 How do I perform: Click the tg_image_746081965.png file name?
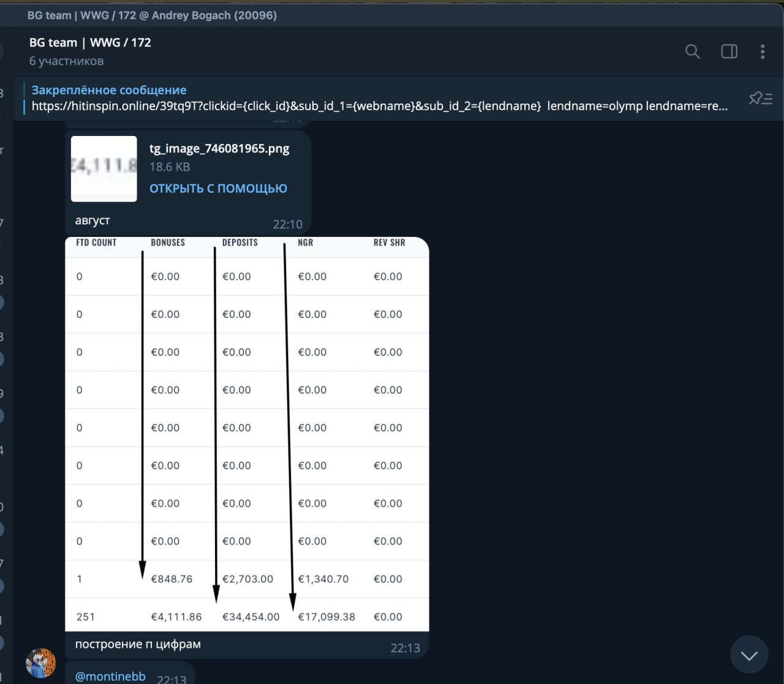[x=219, y=149]
